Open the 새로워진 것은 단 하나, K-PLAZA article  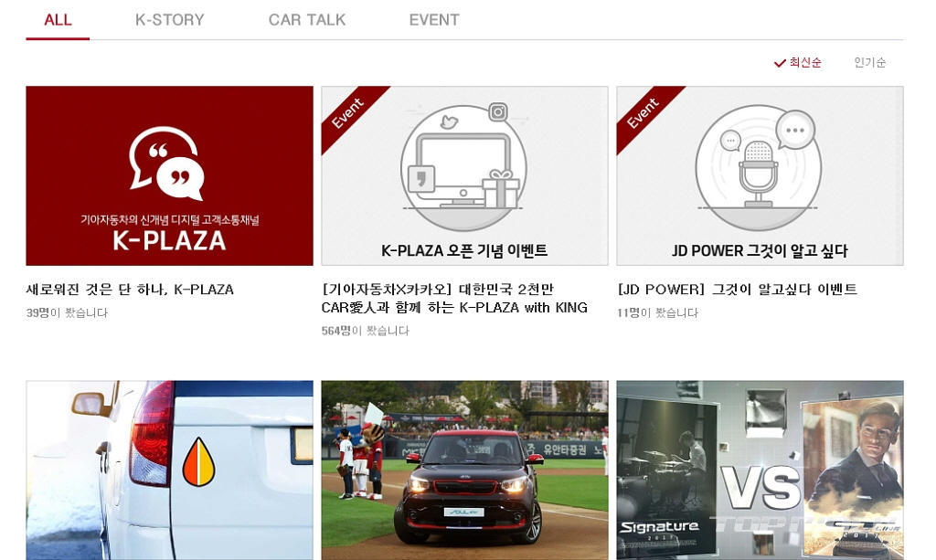pos(130,290)
